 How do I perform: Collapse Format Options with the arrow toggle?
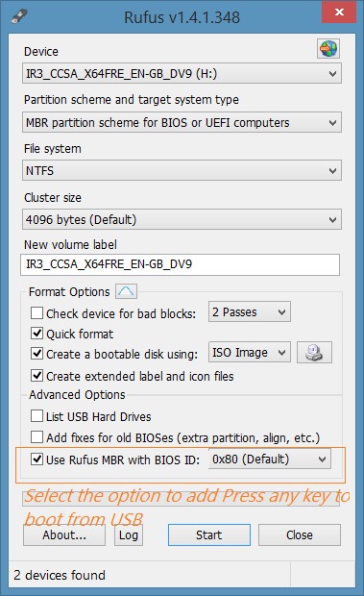click(126, 291)
